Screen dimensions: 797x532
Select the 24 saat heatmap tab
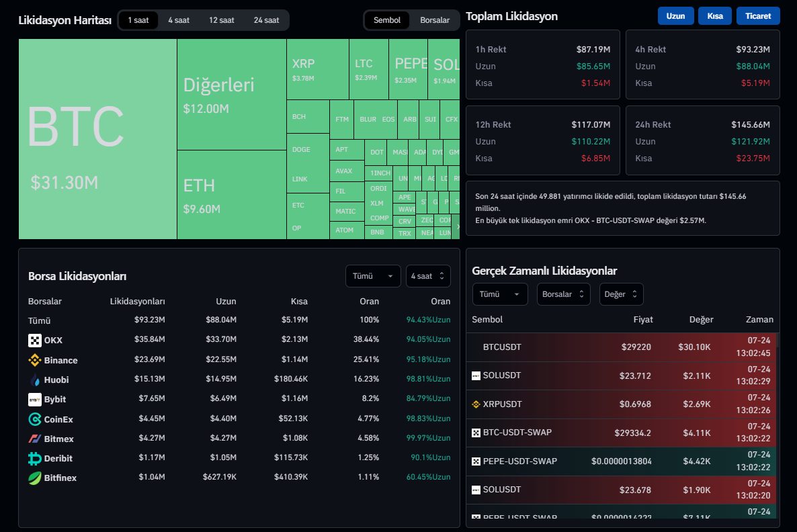coord(266,20)
